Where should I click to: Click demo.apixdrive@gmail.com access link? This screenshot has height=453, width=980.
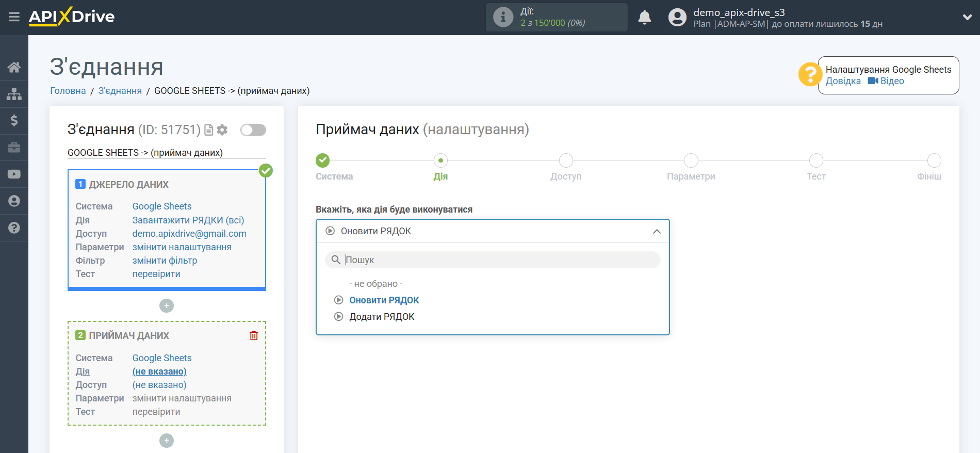pyautogui.click(x=189, y=234)
